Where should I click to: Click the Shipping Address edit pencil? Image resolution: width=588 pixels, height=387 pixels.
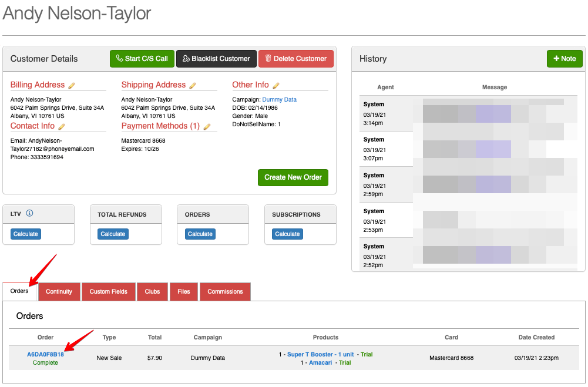click(193, 85)
